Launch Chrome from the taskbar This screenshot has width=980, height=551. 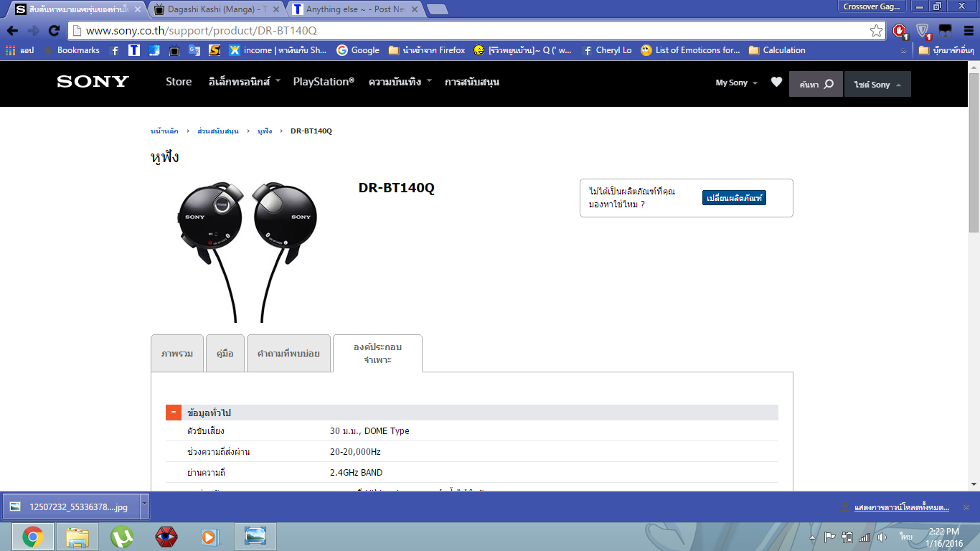tap(32, 537)
